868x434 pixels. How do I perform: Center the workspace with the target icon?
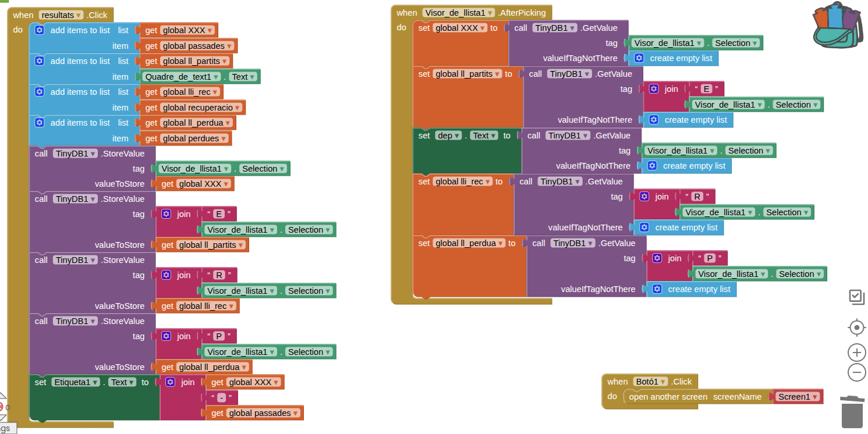(856, 328)
